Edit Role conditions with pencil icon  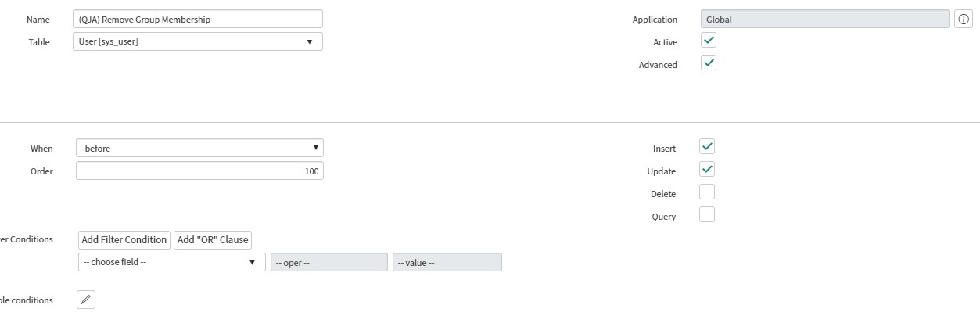point(86,300)
